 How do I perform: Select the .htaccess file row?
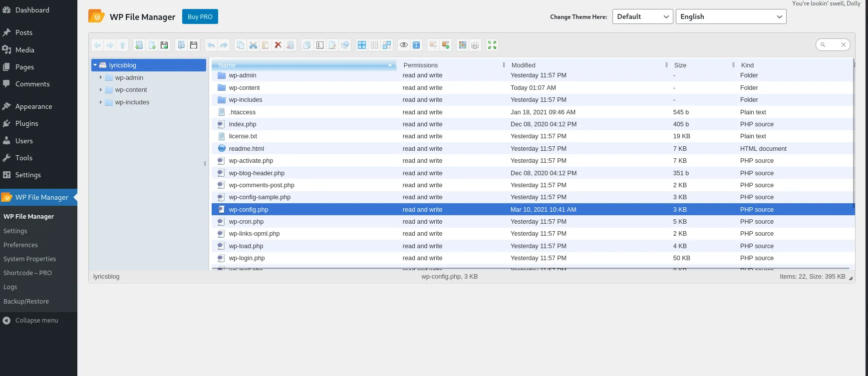533,112
